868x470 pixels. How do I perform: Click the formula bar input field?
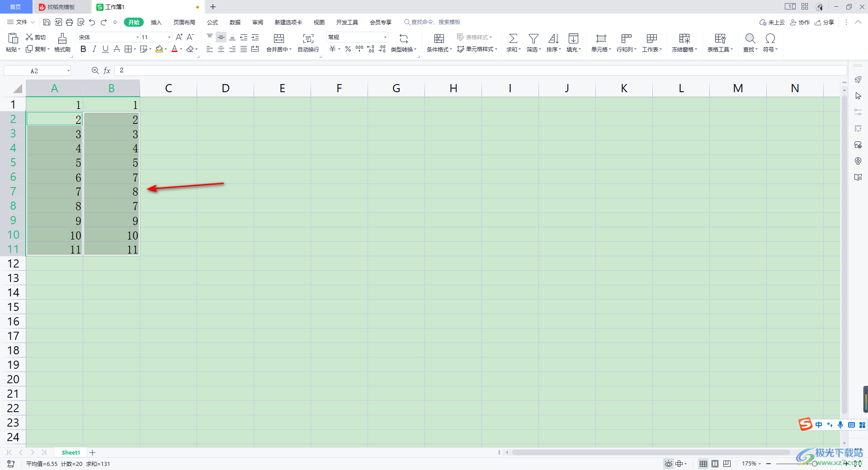[x=481, y=70]
